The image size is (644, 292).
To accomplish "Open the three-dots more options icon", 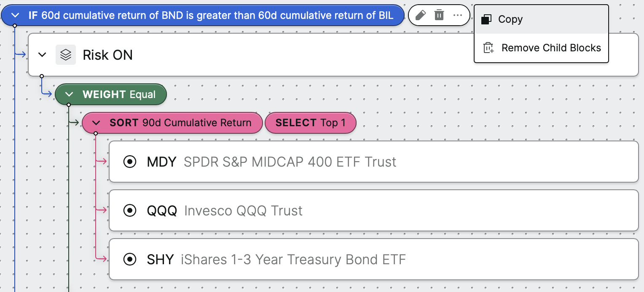I will coord(458,15).
